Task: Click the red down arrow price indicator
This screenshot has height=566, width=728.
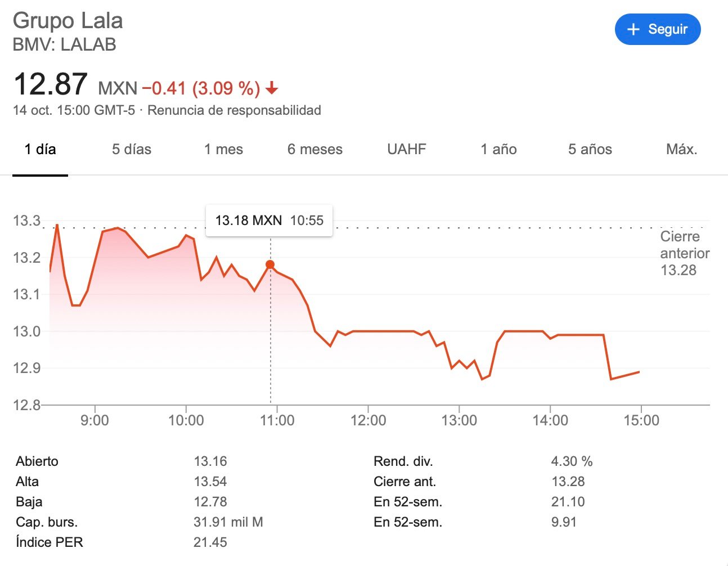Action: coord(272,88)
